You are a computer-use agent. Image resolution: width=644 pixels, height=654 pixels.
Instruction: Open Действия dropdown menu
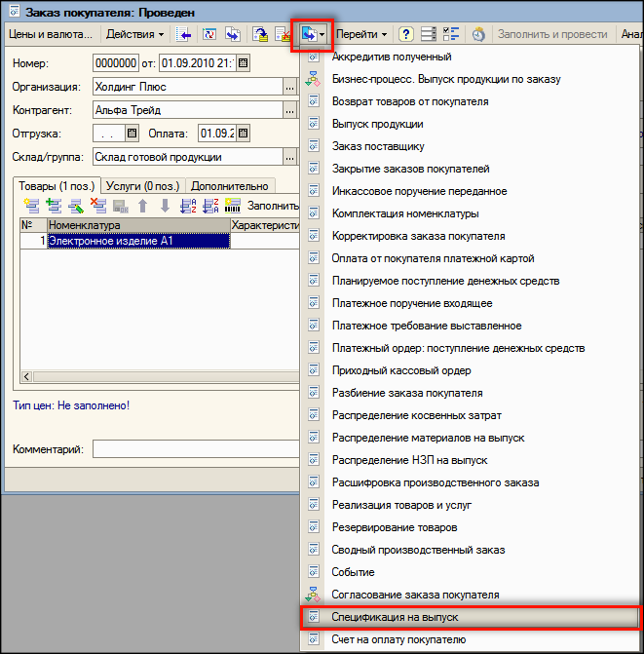click(x=134, y=34)
